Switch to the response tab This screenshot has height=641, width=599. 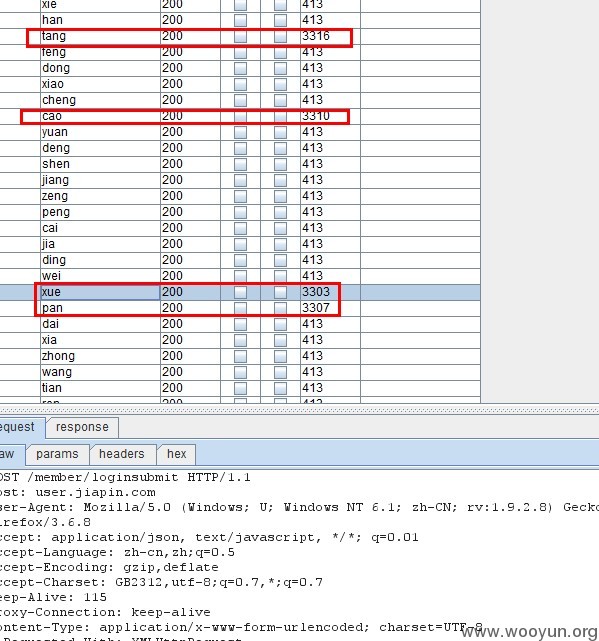[x=82, y=427]
